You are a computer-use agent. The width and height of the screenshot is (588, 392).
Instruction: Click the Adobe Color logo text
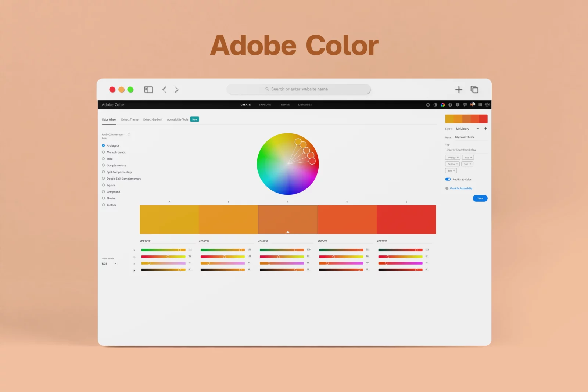(x=113, y=105)
